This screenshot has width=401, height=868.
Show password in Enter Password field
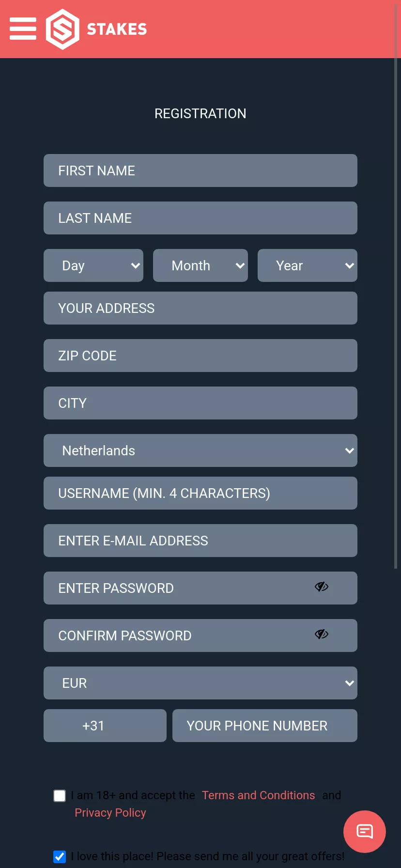point(322,587)
